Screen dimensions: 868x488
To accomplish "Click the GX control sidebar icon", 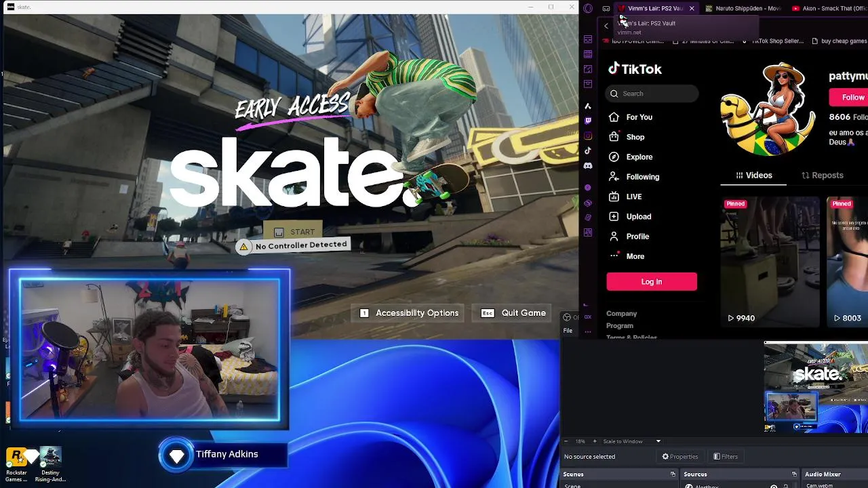I will (588, 317).
